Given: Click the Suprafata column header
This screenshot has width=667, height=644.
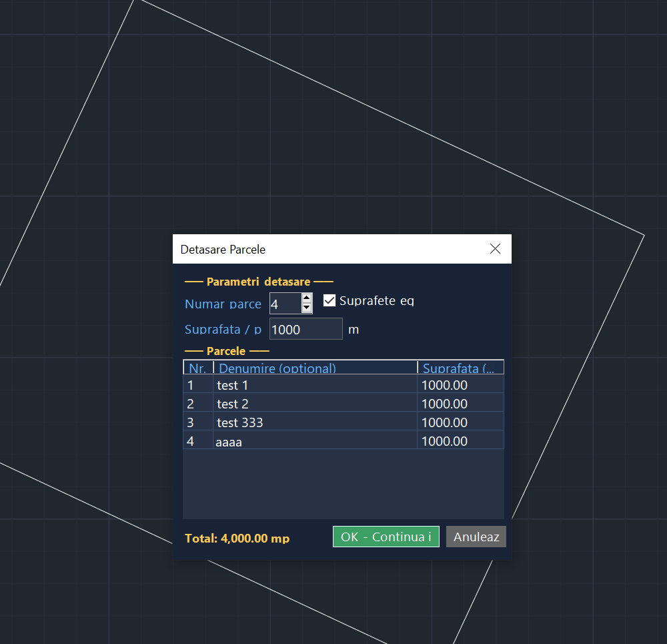Looking at the screenshot, I should [x=460, y=368].
